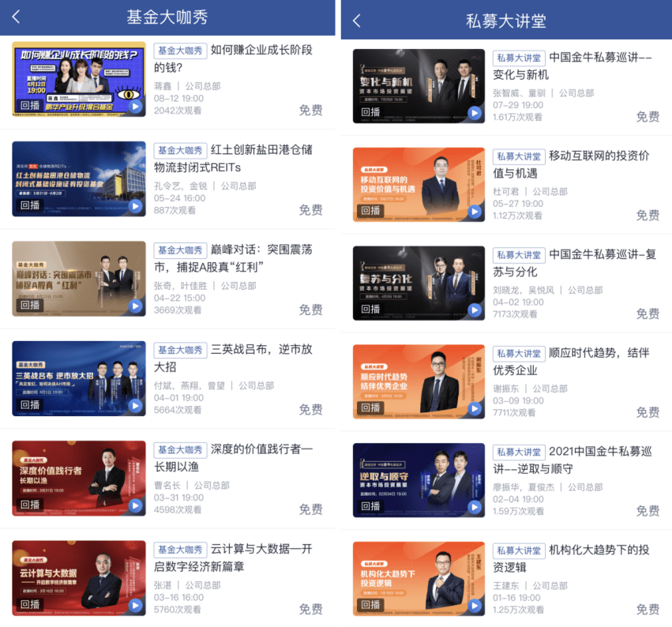
Task: Click play icon on 移动互联网的投资价值 thumbnail
Action: tap(475, 212)
